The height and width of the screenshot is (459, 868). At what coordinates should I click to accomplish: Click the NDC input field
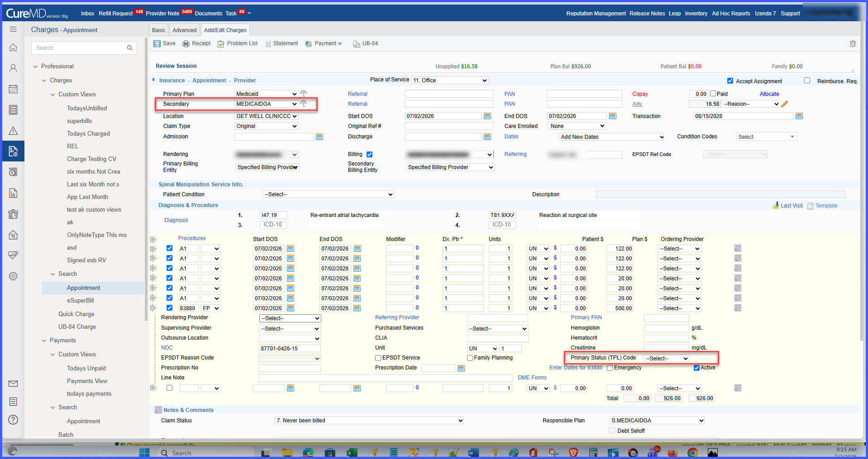coord(290,349)
